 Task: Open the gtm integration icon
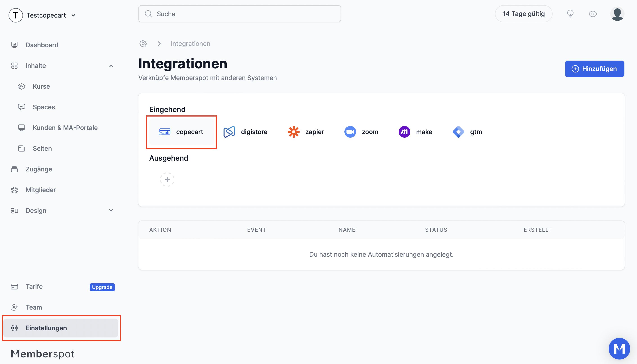click(x=458, y=132)
